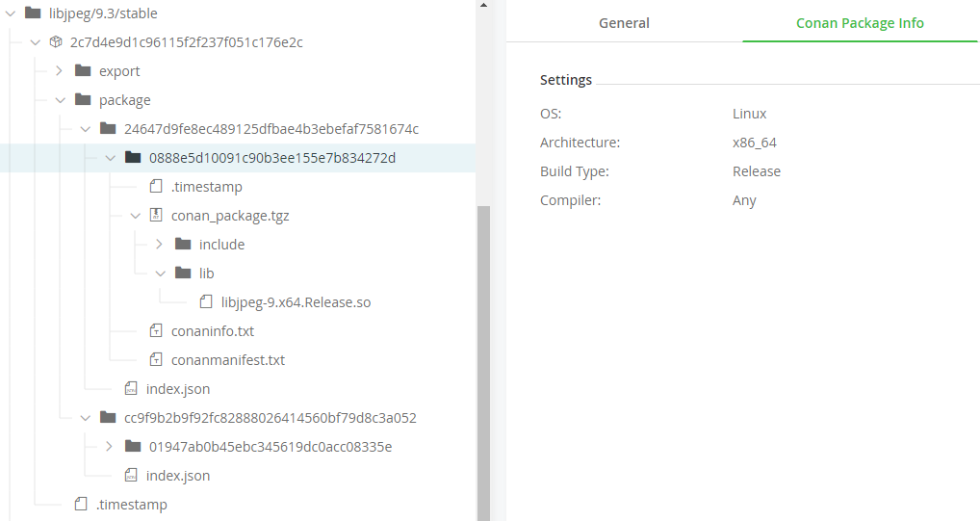Collapse the 0888e5d10091c90b3ee155e7b834272d folder chevron

111,158
